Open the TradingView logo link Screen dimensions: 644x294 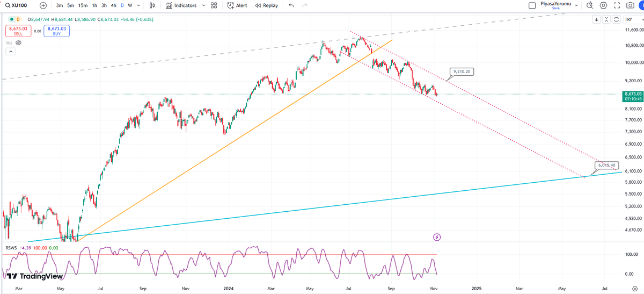coord(34,276)
